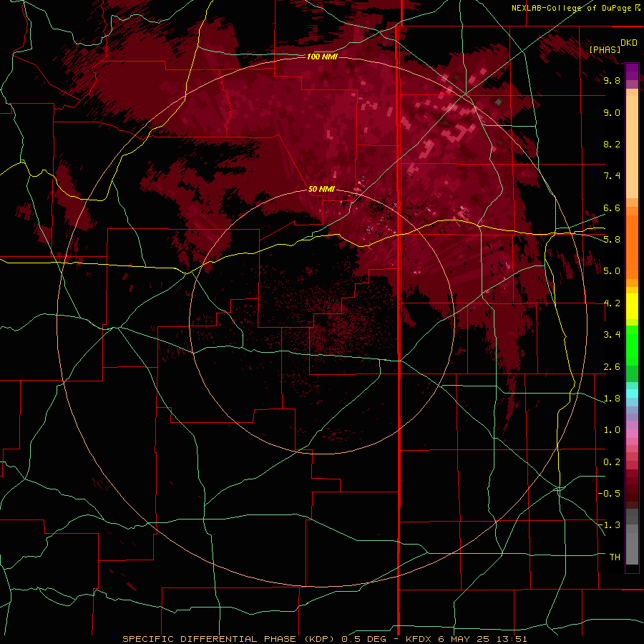This screenshot has height=644, width=644.
Task: Click the 100 NMI range ring label
Action: point(322,57)
